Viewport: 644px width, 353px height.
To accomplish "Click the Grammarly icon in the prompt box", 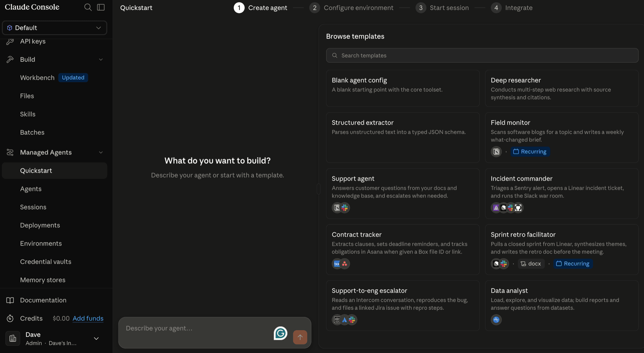I will click(280, 333).
